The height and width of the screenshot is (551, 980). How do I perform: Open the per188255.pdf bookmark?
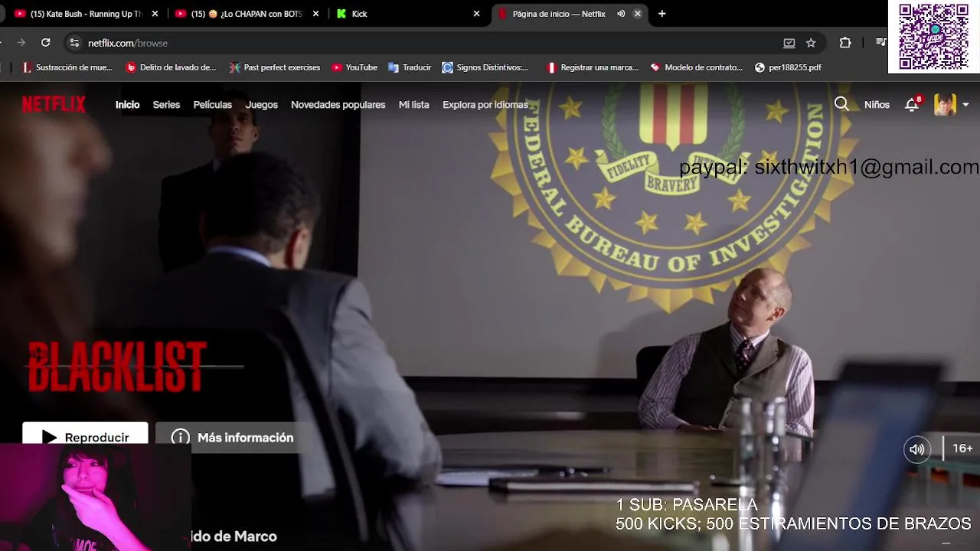point(788,67)
